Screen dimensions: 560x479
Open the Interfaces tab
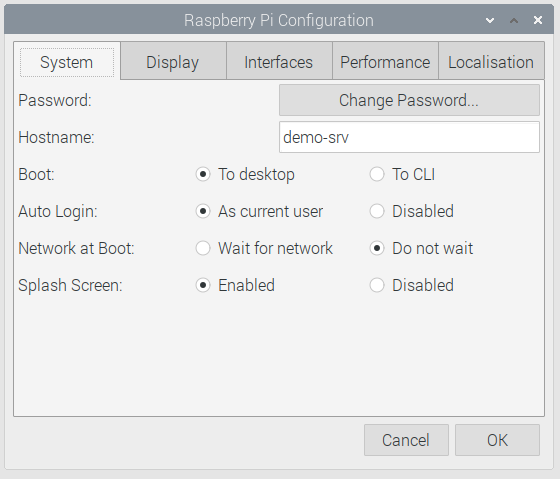click(x=279, y=62)
